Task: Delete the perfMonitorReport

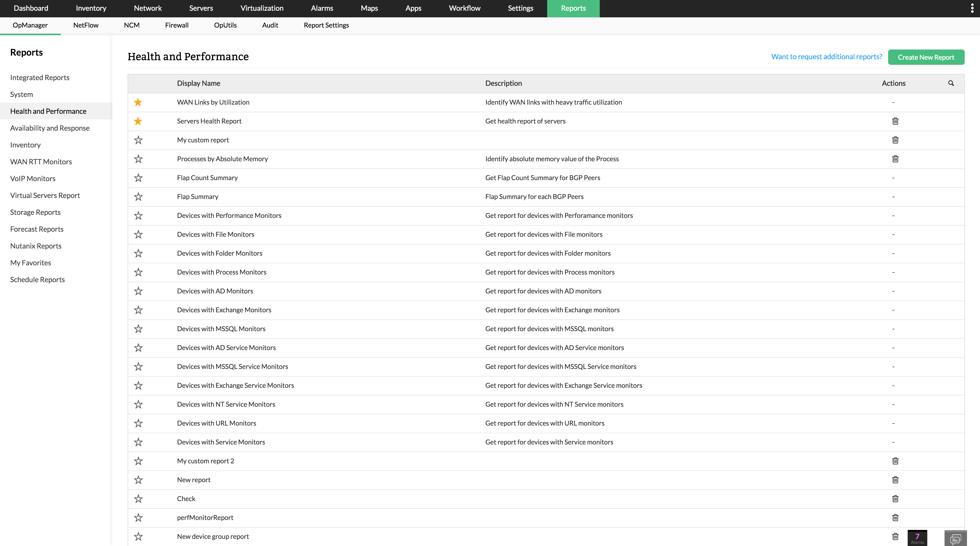Action: pyautogui.click(x=895, y=517)
